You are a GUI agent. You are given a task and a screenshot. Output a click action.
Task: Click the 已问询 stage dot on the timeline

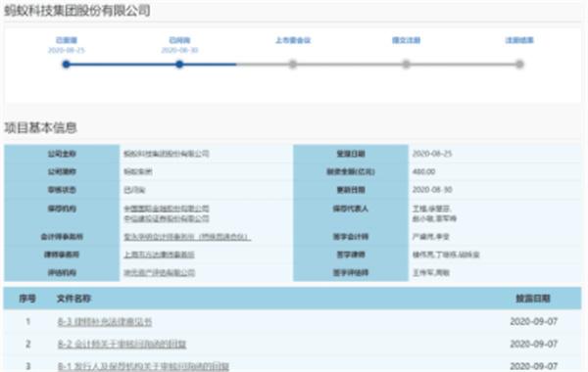(179, 65)
